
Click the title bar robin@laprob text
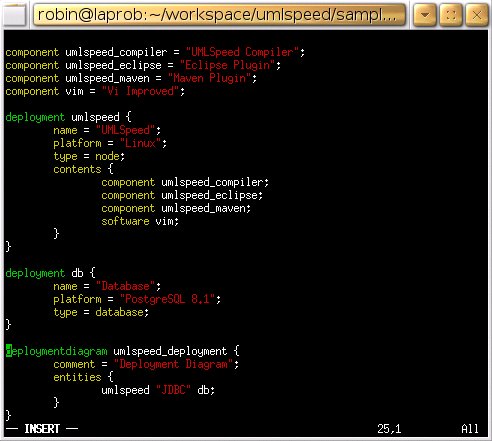pyautogui.click(x=217, y=15)
